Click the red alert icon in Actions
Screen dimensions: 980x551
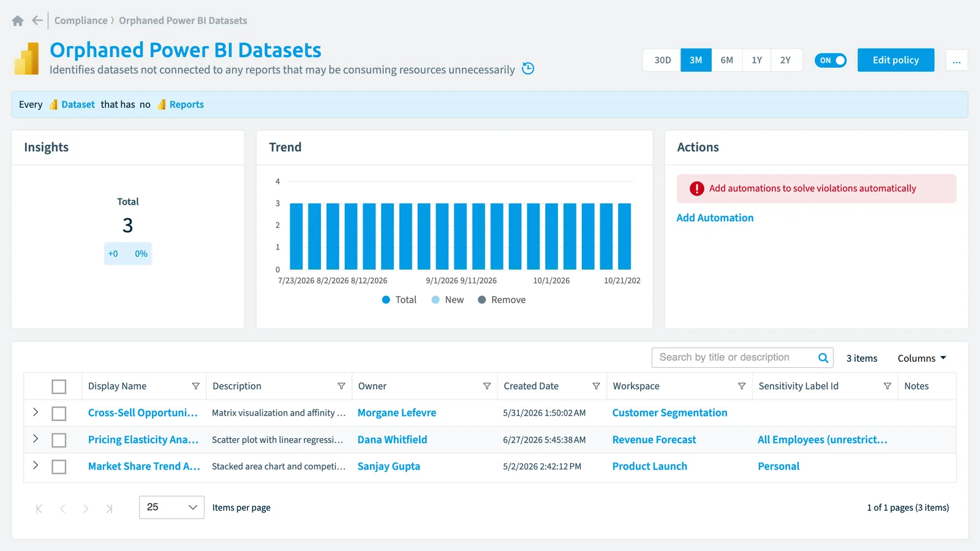[697, 189]
